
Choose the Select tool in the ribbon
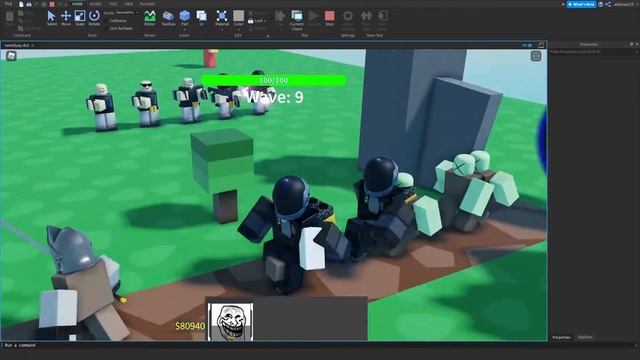coord(51,18)
